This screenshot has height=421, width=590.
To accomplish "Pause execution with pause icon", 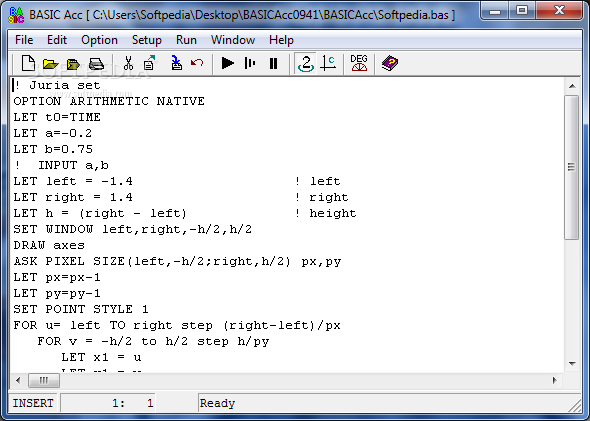I will 274,63.
